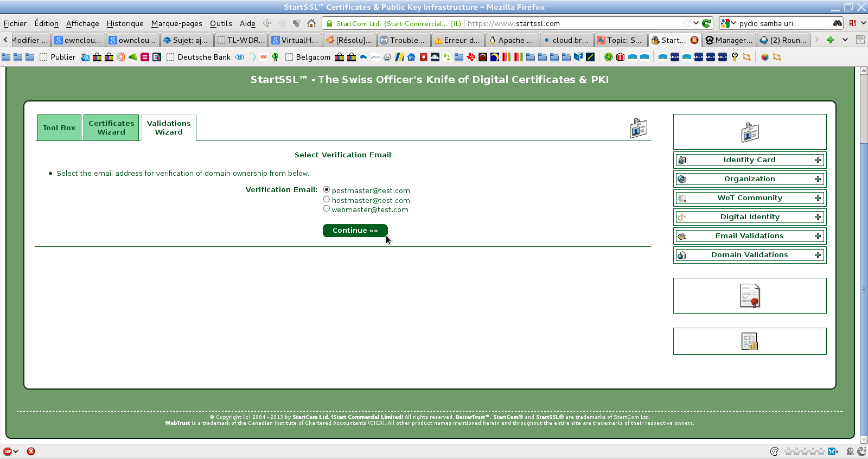
Task: Select postmaster@test.com radio button
Action: pyautogui.click(x=327, y=190)
